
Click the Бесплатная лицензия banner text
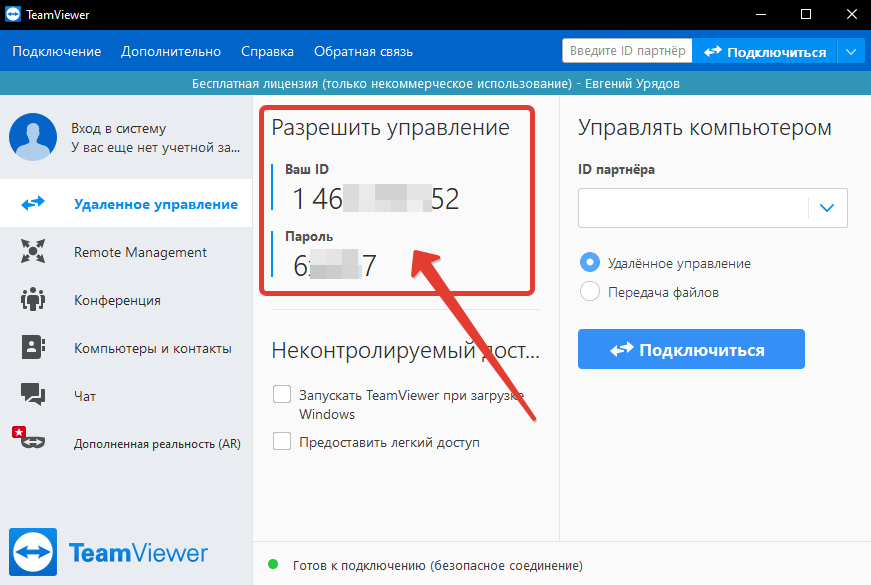[x=436, y=83]
